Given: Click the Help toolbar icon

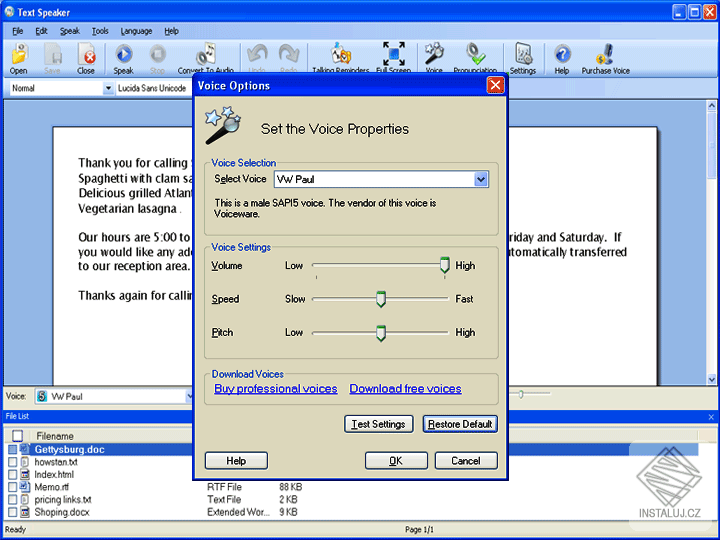Looking at the screenshot, I should tap(562, 58).
